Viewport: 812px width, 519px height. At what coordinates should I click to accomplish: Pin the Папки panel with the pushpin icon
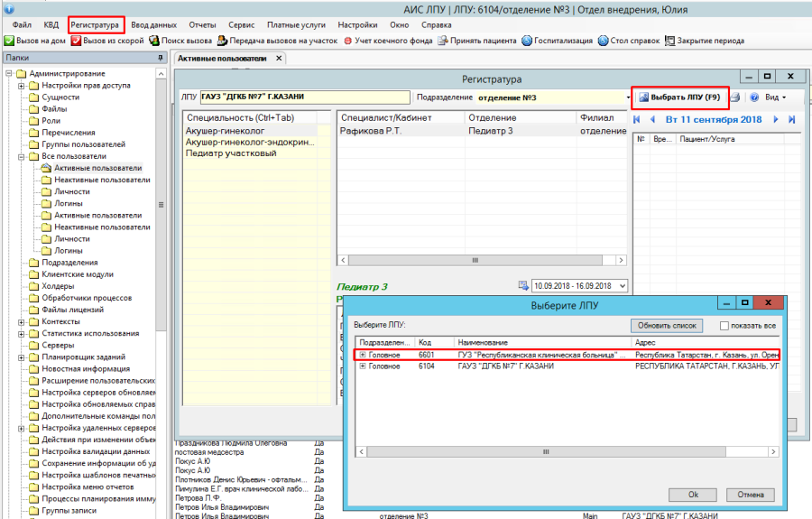tap(161, 58)
